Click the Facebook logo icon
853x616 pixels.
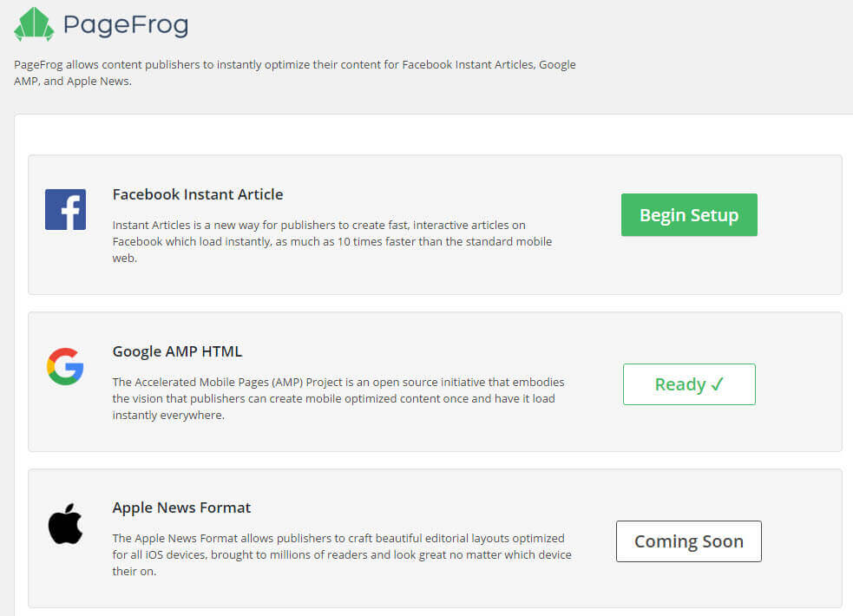(65, 209)
